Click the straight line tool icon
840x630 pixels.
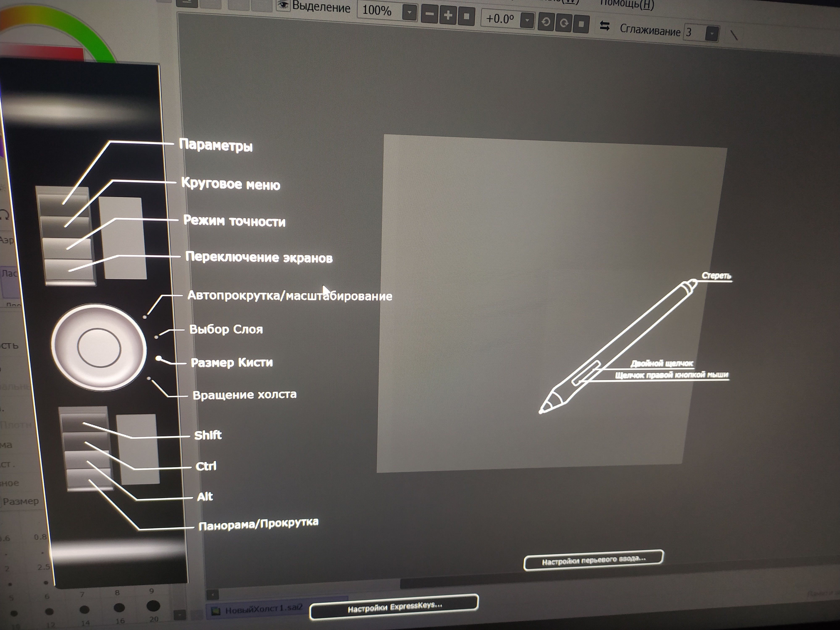[x=734, y=35]
